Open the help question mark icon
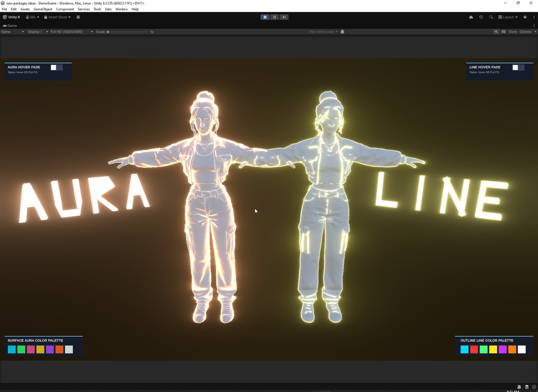The width and height of the screenshot is (538, 392). 525,17
